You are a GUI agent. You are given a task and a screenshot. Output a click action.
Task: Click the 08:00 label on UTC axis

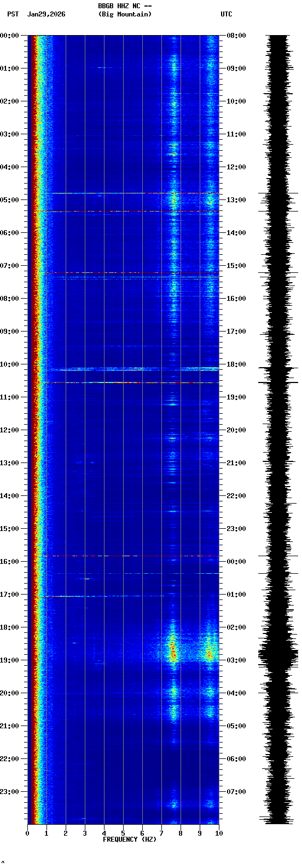tap(236, 36)
